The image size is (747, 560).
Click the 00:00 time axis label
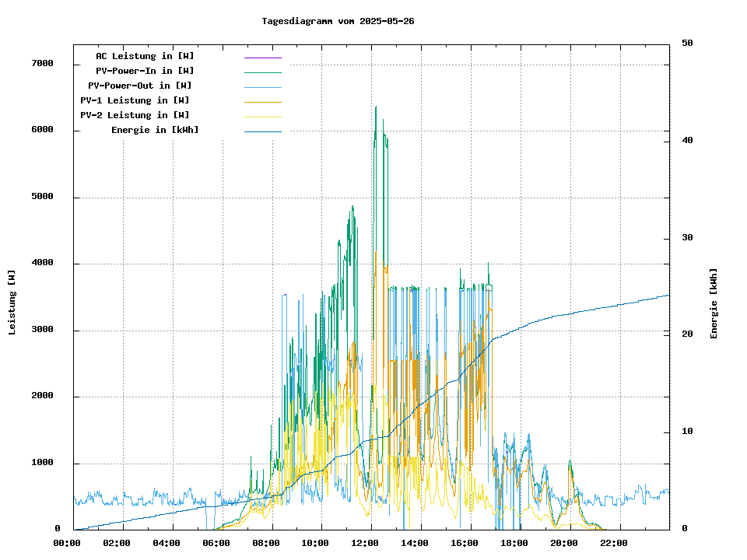[67, 543]
